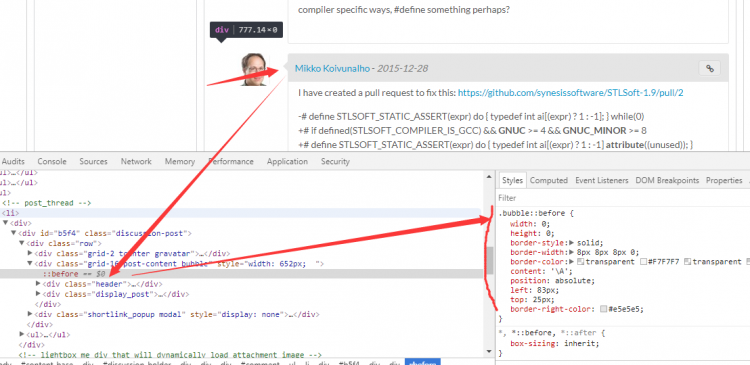The width and height of the screenshot is (750, 365).
Task: Open the transparent swatch after #F7F7F7
Action: [x=687, y=262]
